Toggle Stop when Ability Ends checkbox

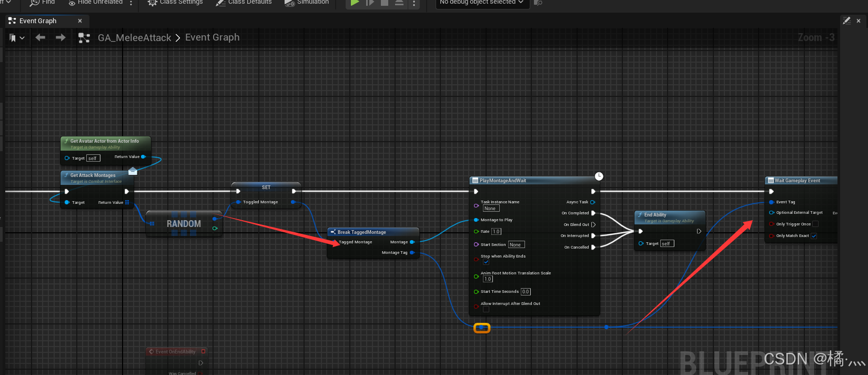486,262
